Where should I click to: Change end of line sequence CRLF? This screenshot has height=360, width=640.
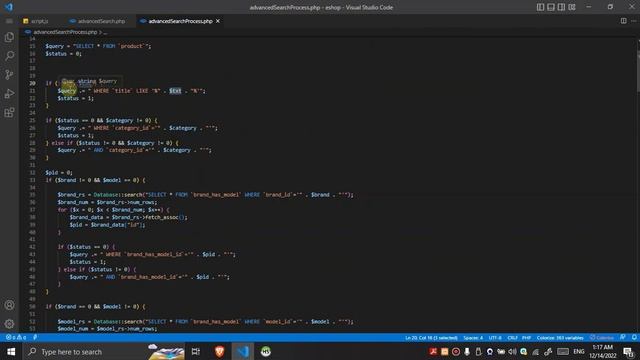point(512,338)
